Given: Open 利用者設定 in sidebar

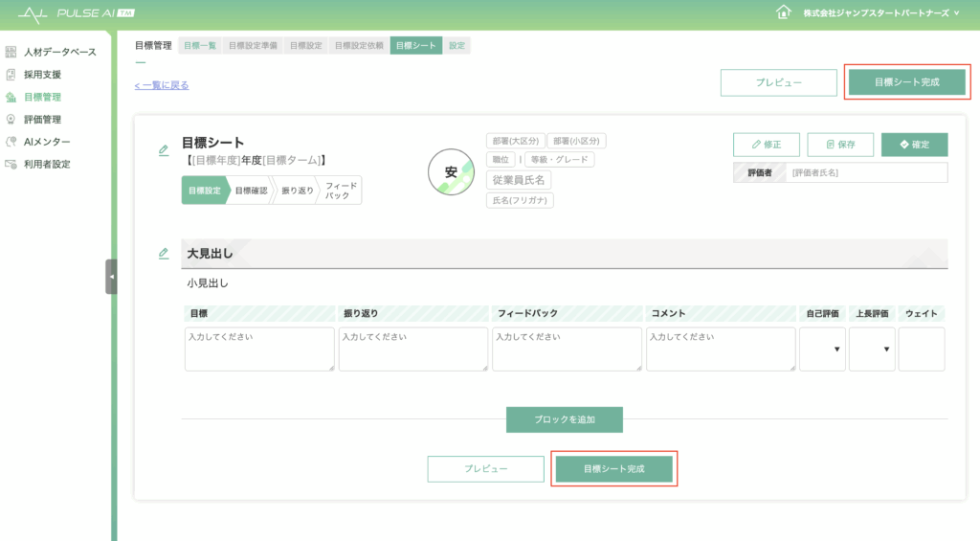Looking at the screenshot, I should (46, 164).
